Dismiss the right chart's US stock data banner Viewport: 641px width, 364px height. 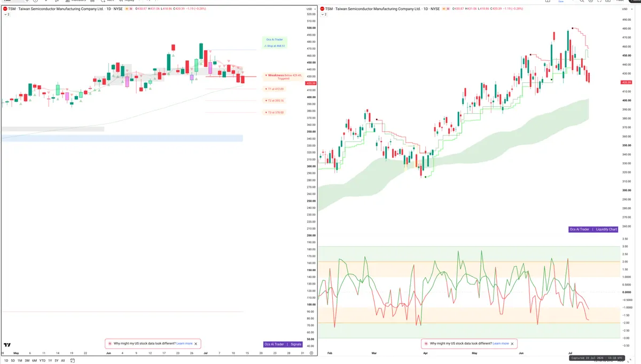pos(512,344)
